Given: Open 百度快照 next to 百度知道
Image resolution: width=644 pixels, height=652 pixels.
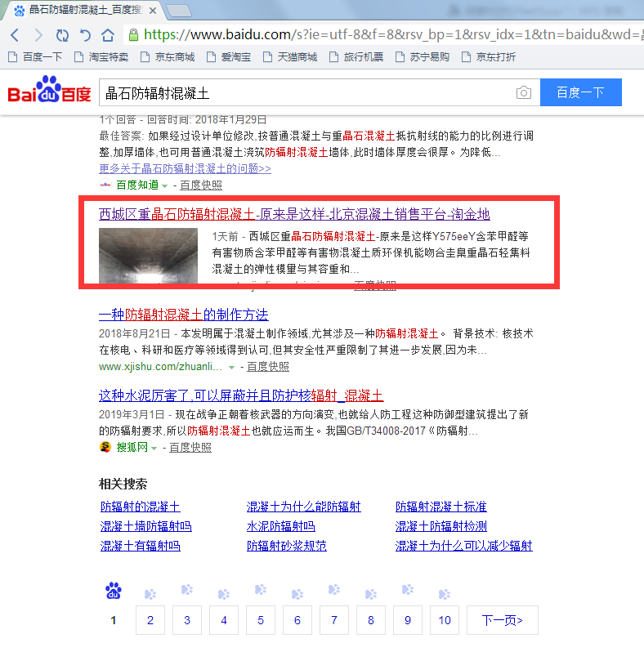Looking at the screenshot, I should tap(201, 185).
